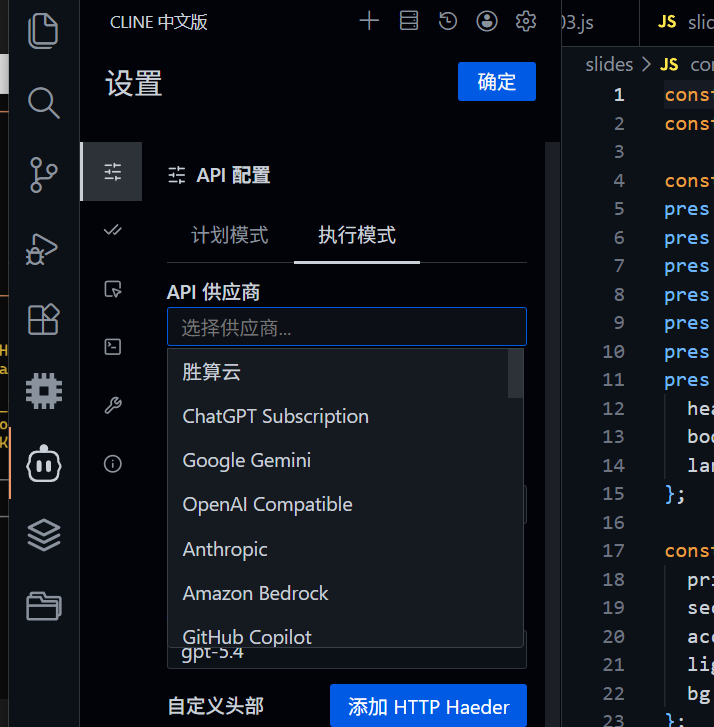Image resolution: width=714 pixels, height=727 pixels.
Task: Choose Google Gemini provider
Action: click(x=338, y=460)
